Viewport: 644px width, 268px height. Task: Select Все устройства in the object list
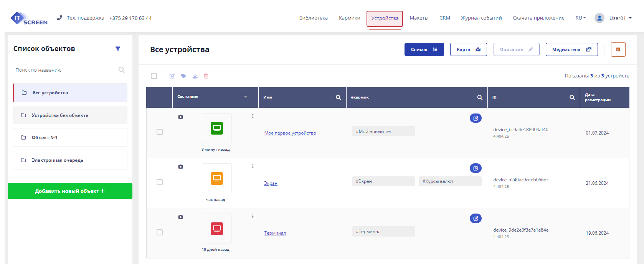click(x=70, y=93)
